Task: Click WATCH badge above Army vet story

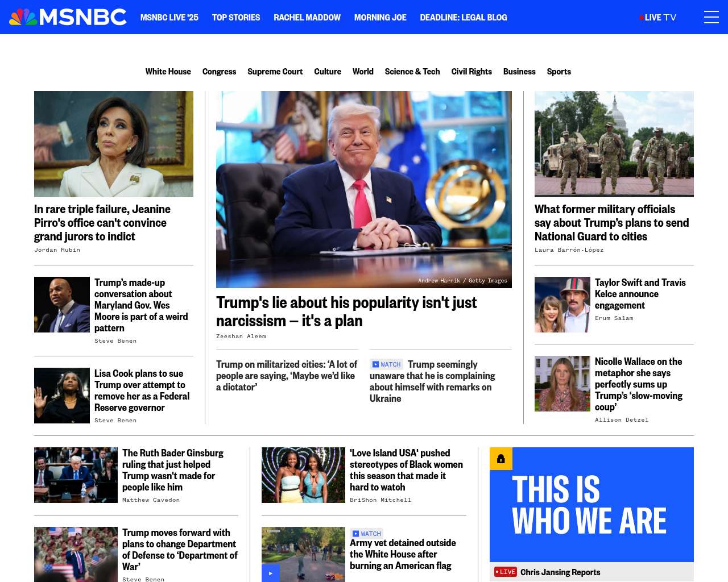Action: pyautogui.click(x=366, y=534)
